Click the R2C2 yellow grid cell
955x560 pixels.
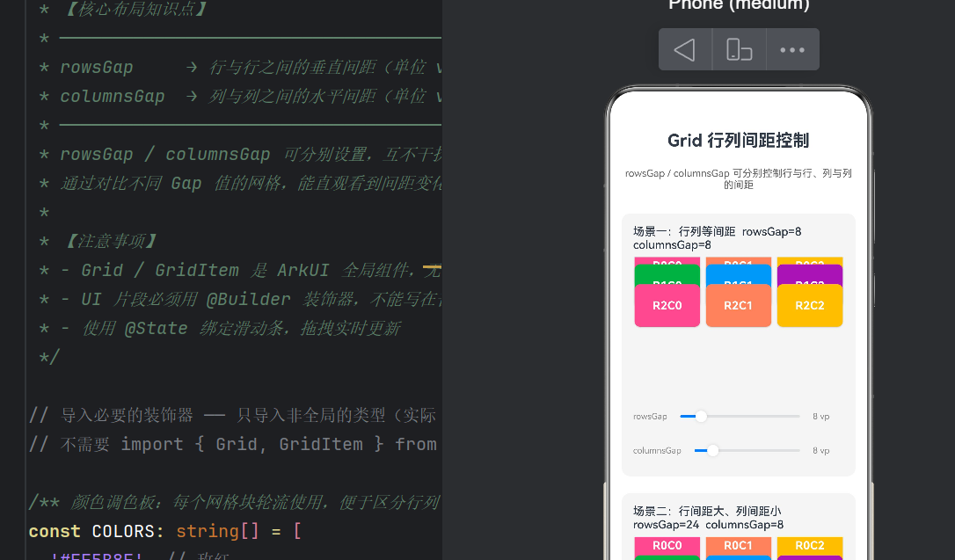point(809,306)
